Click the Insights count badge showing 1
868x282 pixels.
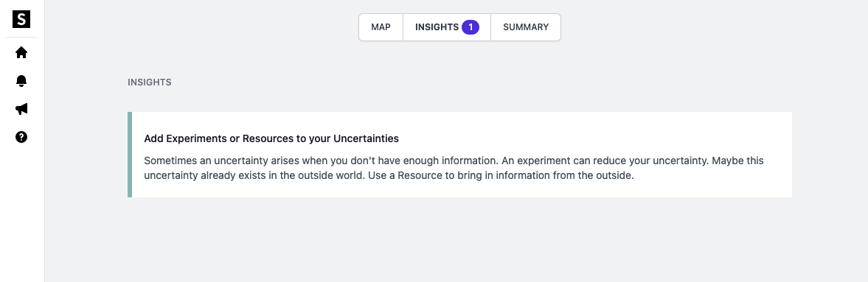(x=471, y=27)
